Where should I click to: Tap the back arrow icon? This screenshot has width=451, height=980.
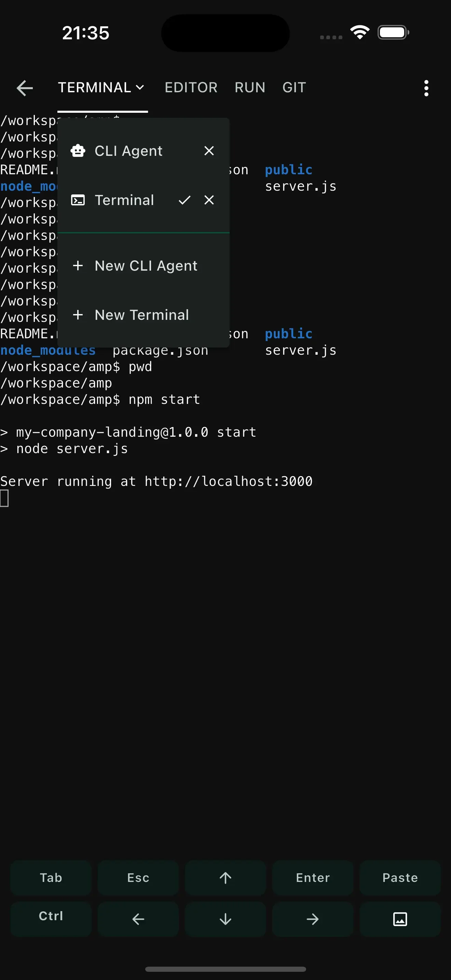coord(25,88)
